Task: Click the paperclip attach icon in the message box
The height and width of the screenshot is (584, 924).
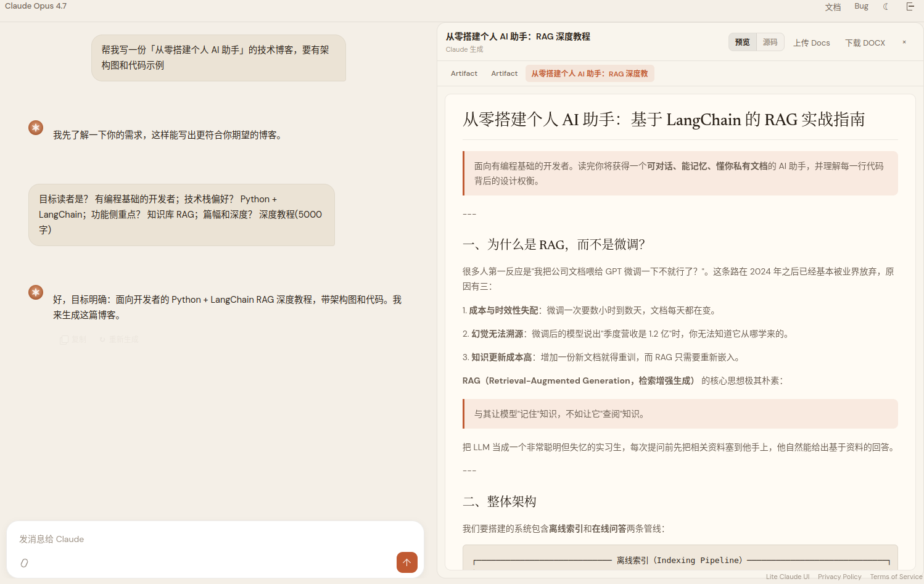Action: click(x=24, y=562)
